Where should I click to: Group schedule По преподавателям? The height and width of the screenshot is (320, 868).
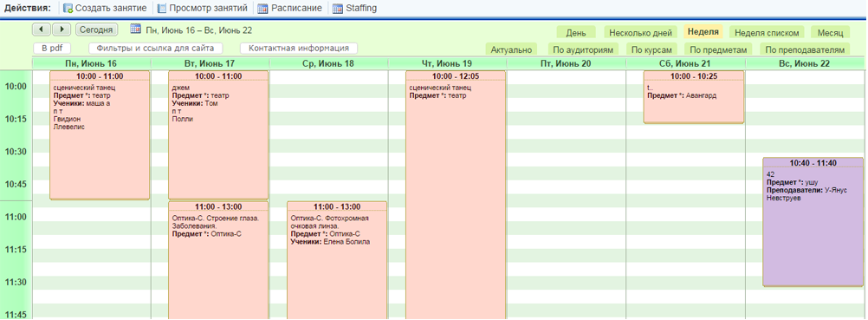tap(805, 49)
